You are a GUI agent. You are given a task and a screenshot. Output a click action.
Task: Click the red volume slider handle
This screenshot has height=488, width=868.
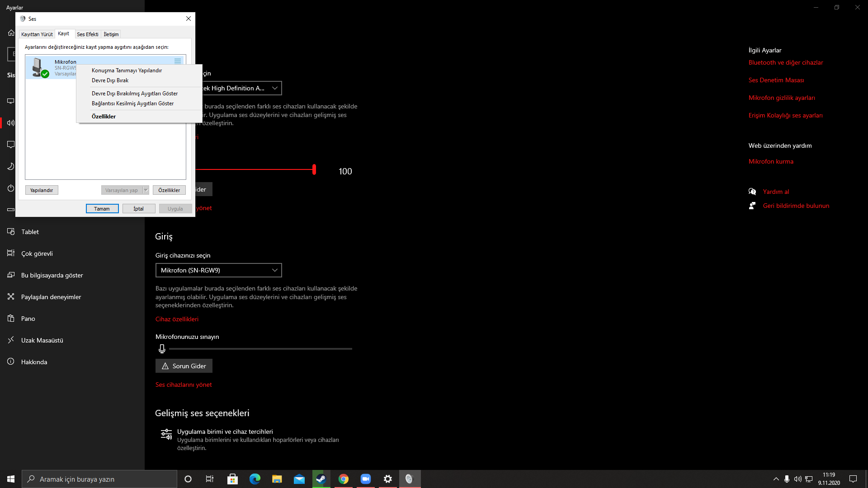[x=314, y=170]
